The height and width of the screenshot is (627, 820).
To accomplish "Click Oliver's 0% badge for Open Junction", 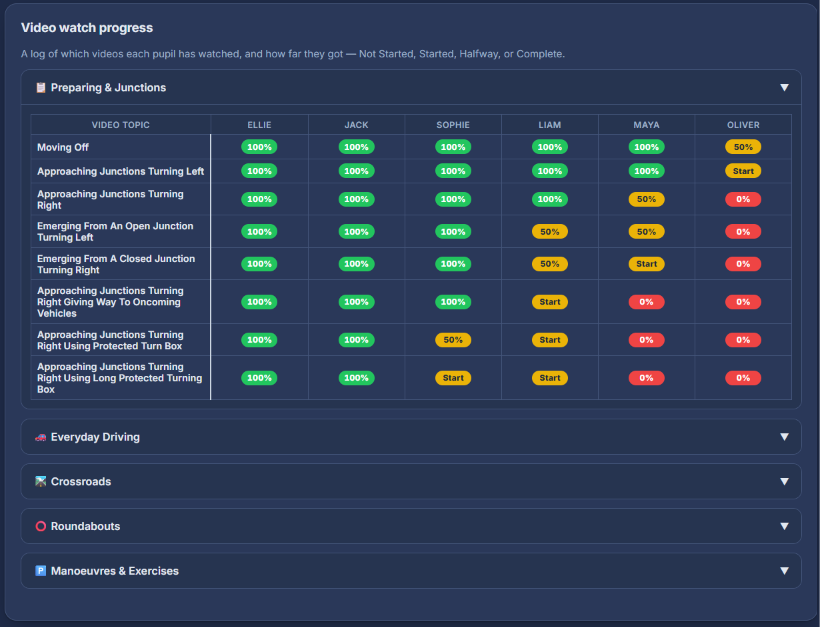I will point(743,232).
